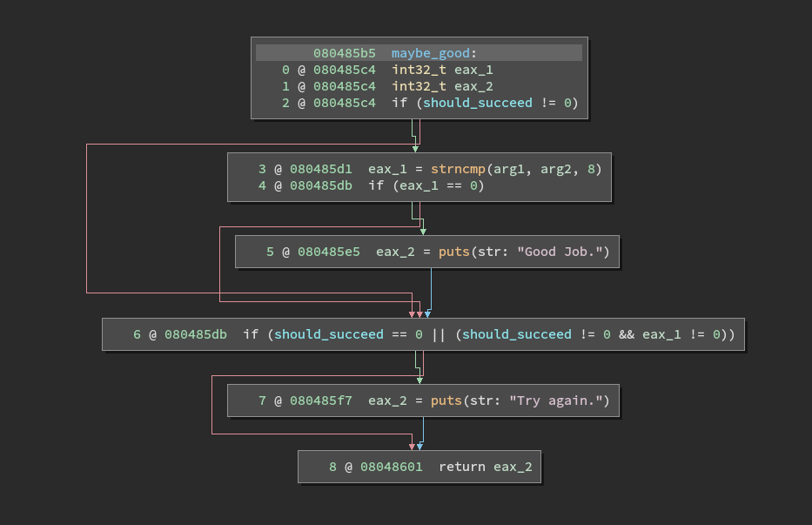812x525 pixels.
Task: Select the "Good Job." string
Action: click(560, 252)
